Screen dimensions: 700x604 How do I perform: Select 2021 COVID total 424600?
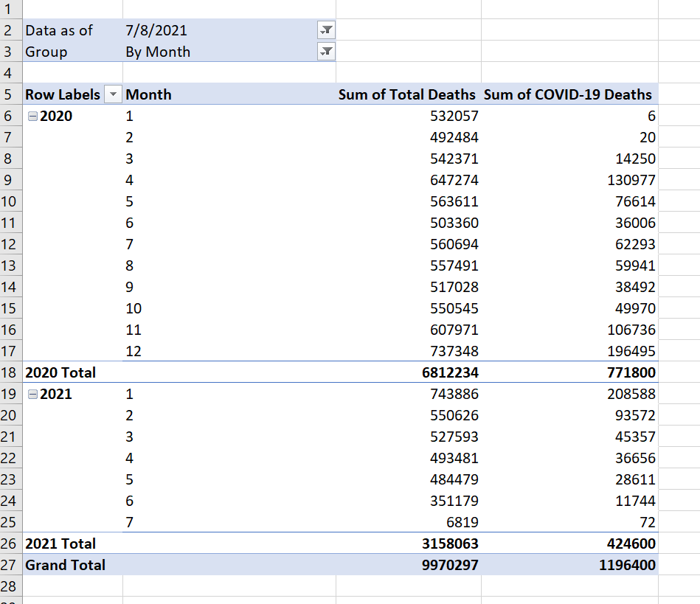[569, 544]
